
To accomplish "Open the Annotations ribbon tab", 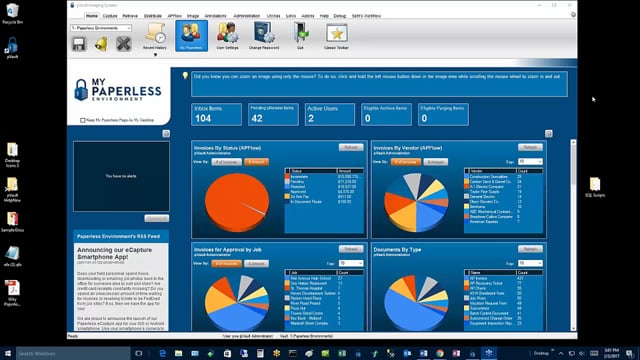I will click(x=215, y=16).
